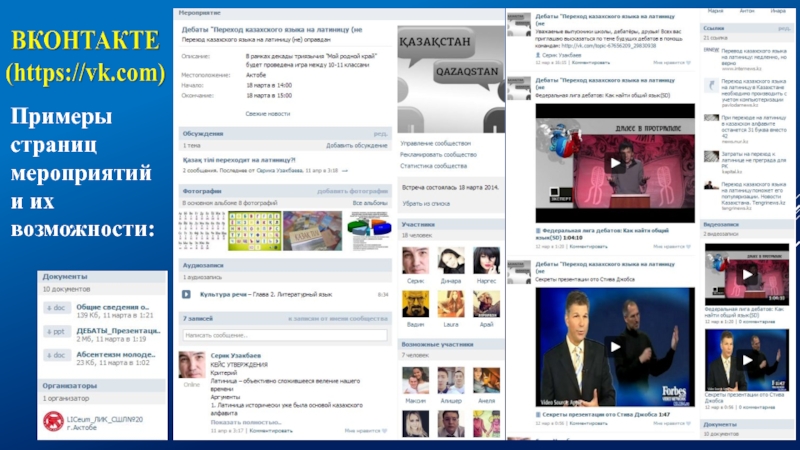The width and height of the screenshot is (800, 450).
Task: Open the pie chart photo thumbnail
Action: pyautogui.click(x=369, y=231)
